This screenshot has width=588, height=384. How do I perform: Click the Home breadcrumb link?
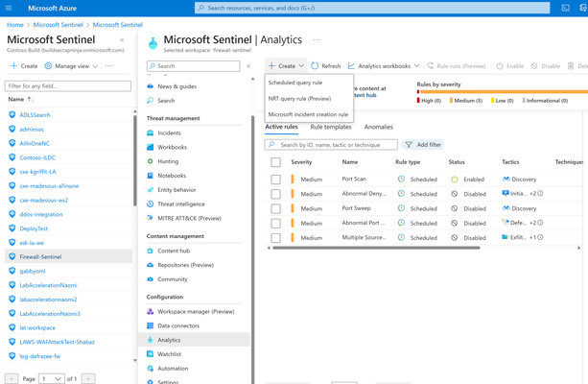(15, 25)
